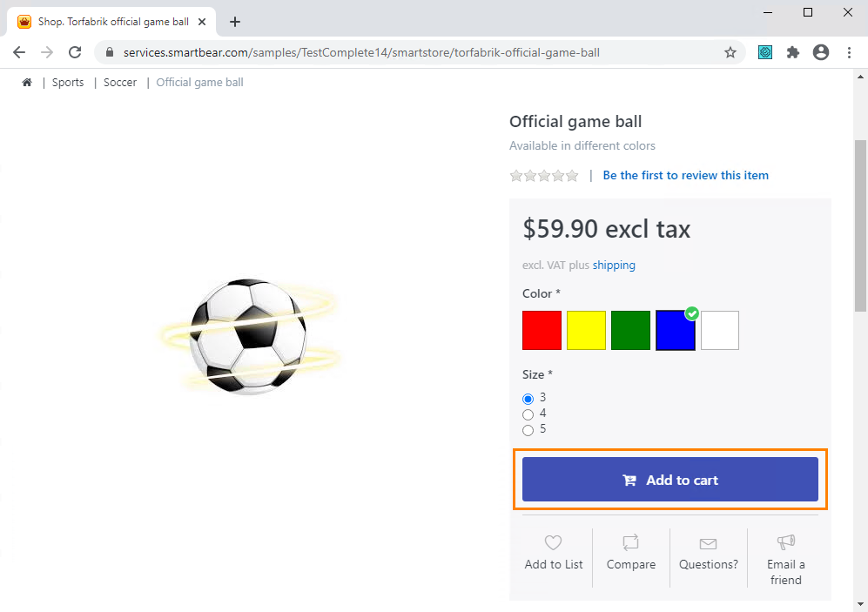Screen dimensions: 868x612
Task: Refresh the product page
Action: click(75, 52)
